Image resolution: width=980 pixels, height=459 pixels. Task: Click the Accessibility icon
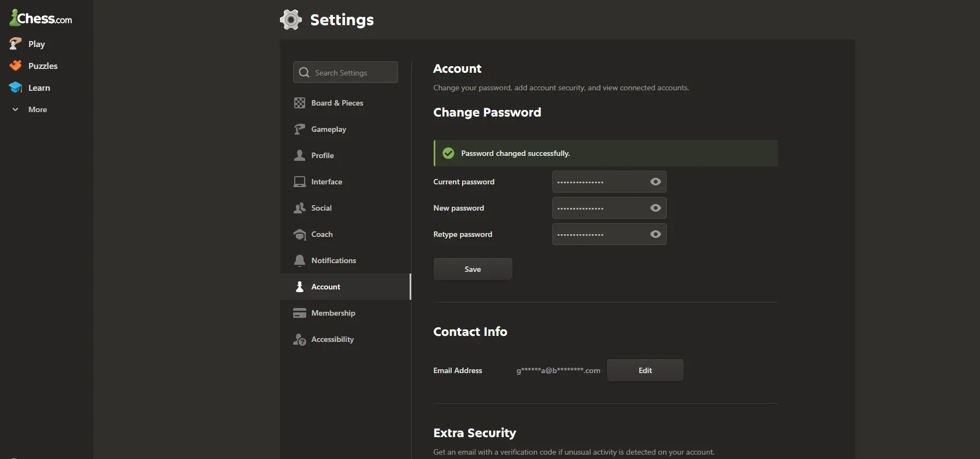[x=300, y=340]
